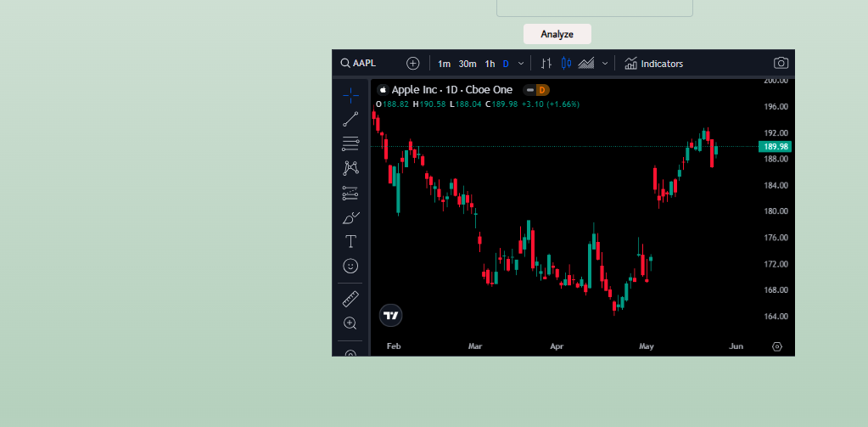Click the 189.98 current price label
The height and width of the screenshot is (427, 868).
click(775, 147)
